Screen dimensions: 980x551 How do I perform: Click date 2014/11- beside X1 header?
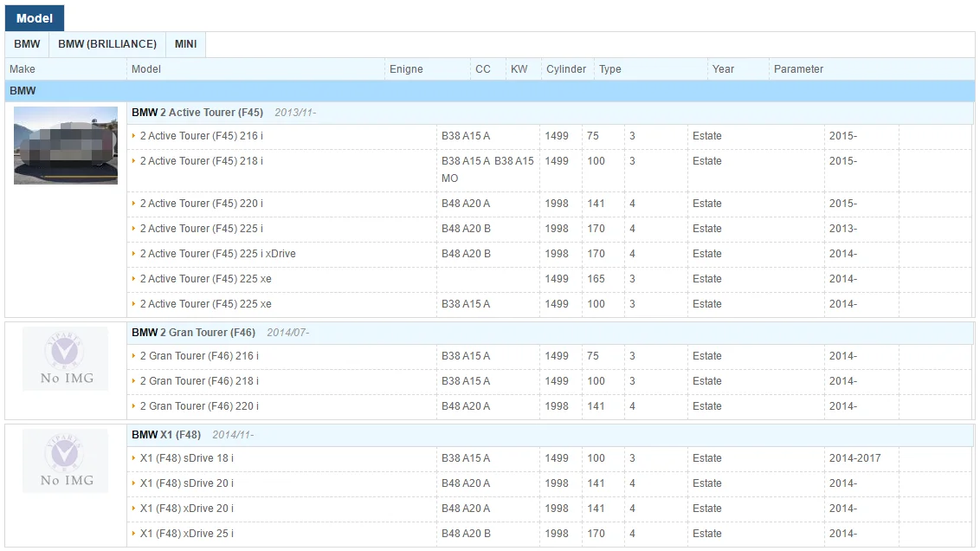pyautogui.click(x=233, y=435)
